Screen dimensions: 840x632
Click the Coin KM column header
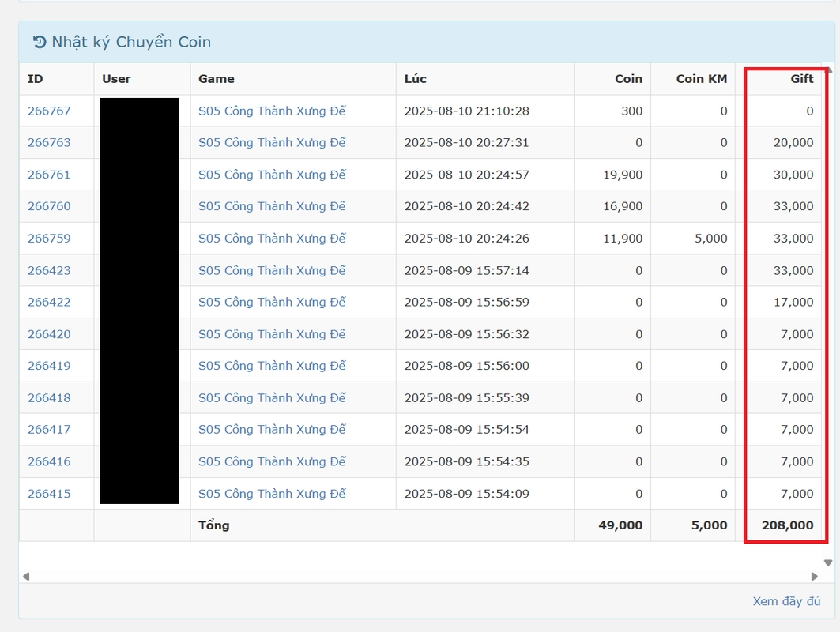coord(701,79)
